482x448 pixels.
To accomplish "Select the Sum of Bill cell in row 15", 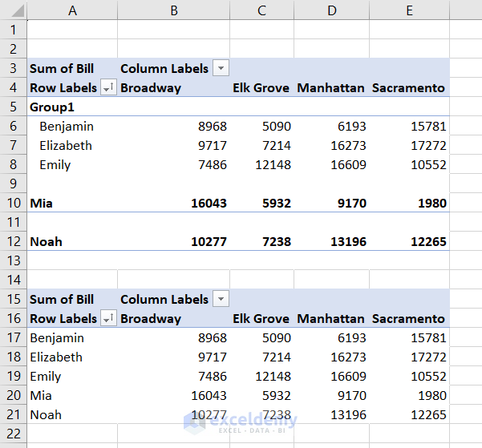I will (x=62, y=300).
